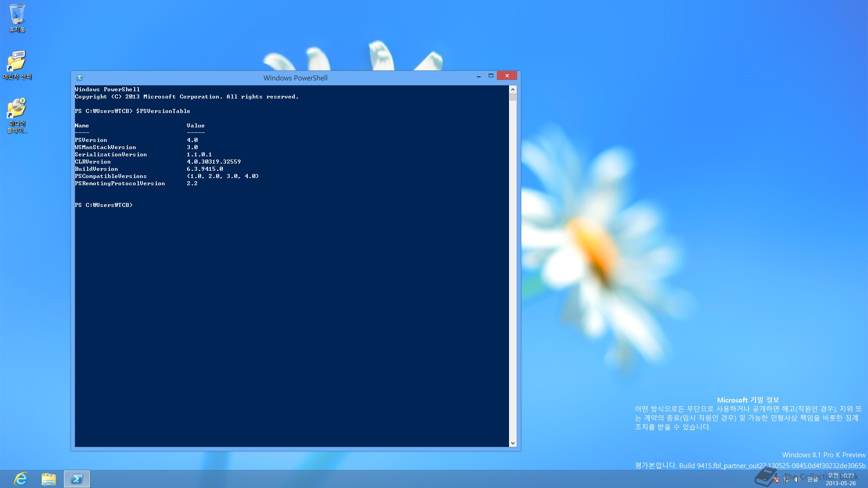Viewport: 868px width, 488px height.
Task: Click the Value column header
Action: (x=196, y=126)
